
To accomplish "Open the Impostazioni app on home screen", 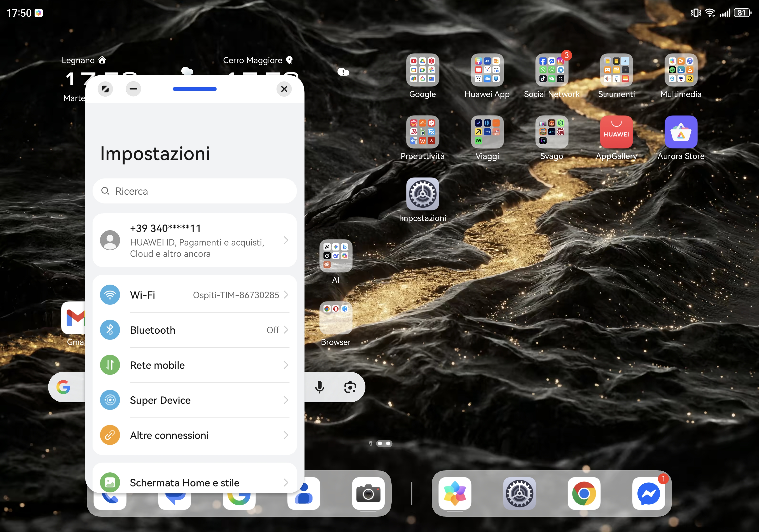I will [x=422, y=194].
